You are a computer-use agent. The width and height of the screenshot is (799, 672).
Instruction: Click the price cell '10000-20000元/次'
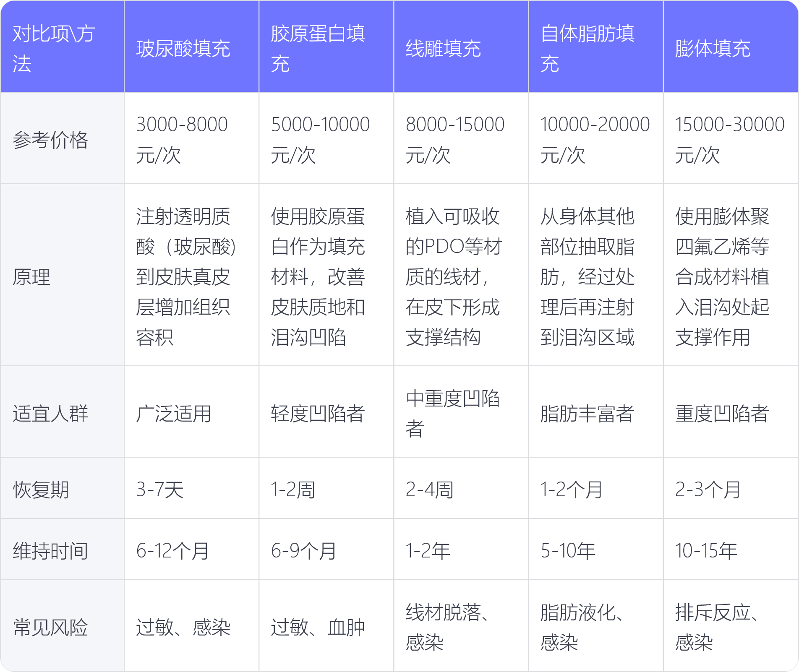pos(595,138)
